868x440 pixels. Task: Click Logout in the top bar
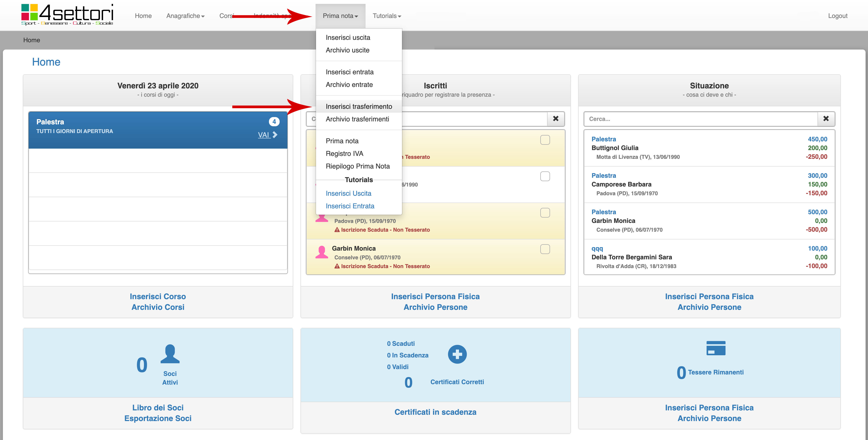point(837,16)
